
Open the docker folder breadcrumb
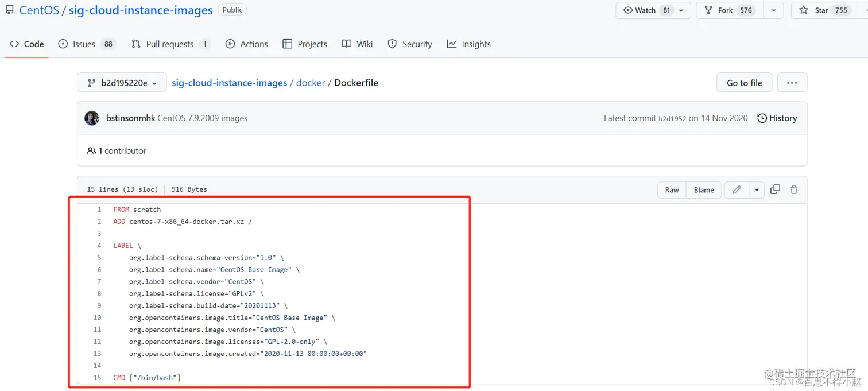(311, 83)
